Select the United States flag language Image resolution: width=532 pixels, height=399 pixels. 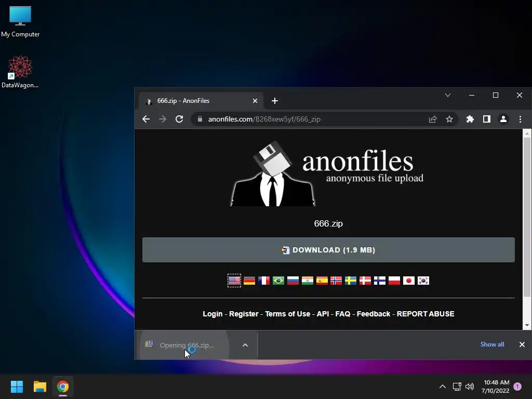tap(234, 281)
